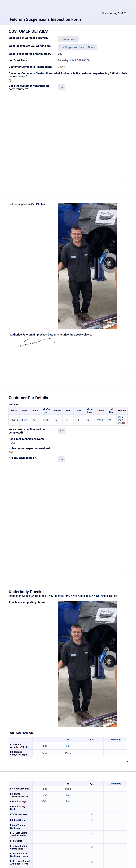Click the N/A checkmark for F1 Shock Absorbers/Struts
Viewport: 136px width, 868px height.
tap(92, 745)
